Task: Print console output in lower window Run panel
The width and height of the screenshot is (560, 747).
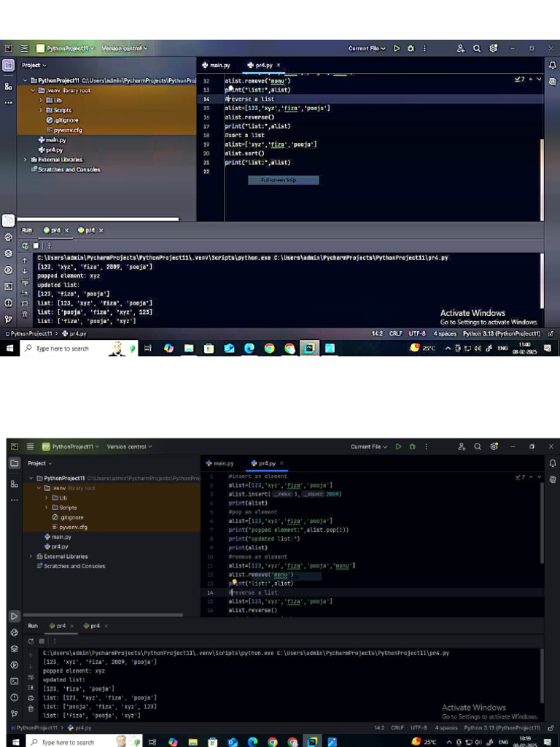Action: tap(31, 698)
